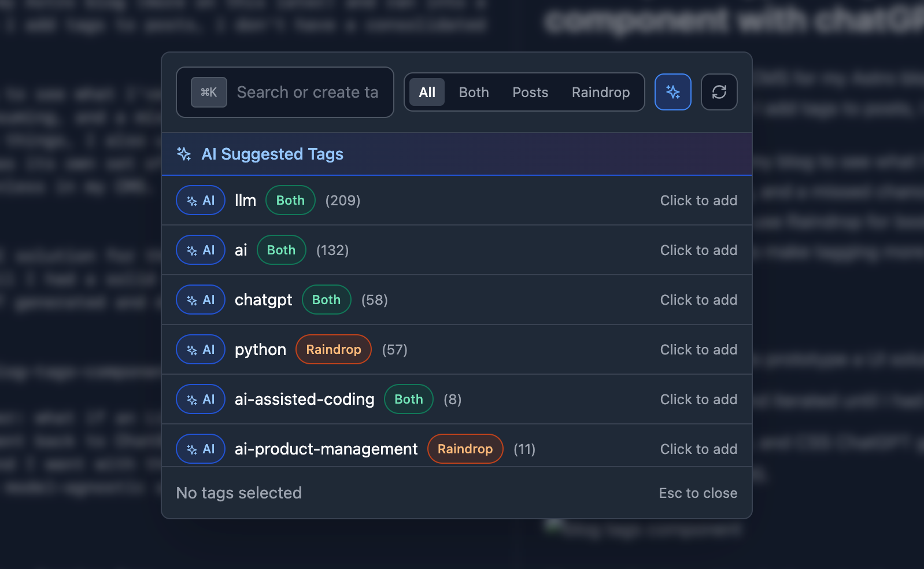Click the Raindrop badge next to python
924x569 pixels.
pyautogui.click(x=334, y=349)
